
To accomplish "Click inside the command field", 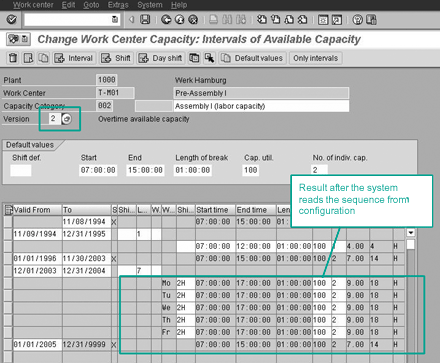I will tap(68, 20).
